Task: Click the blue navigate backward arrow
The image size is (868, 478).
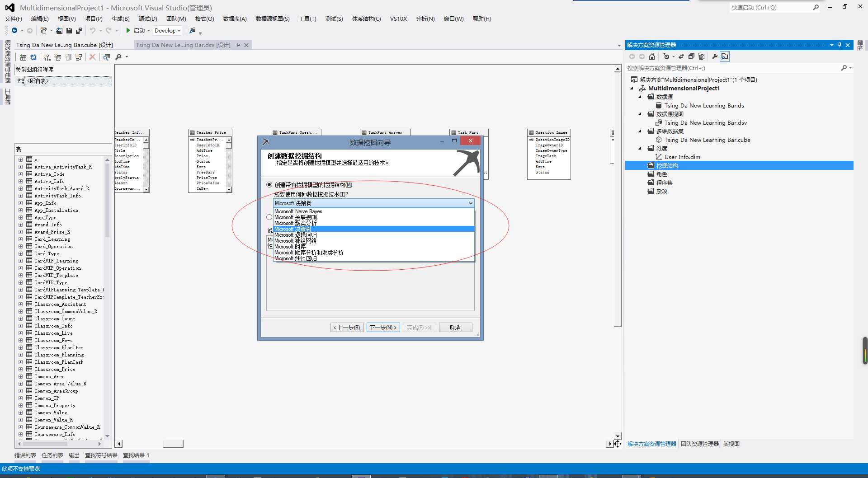Action: 14,30
